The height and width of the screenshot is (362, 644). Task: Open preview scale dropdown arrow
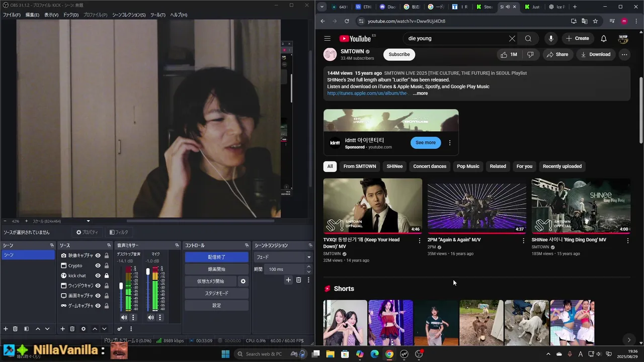point(88,221)
